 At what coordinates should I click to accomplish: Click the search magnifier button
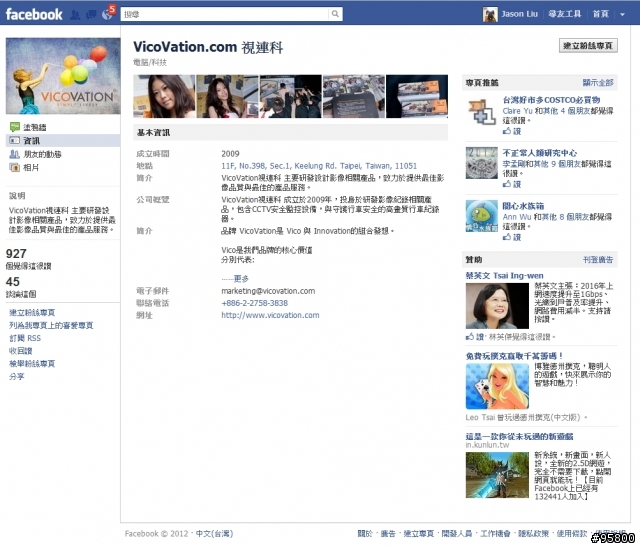tap(335, 14)
